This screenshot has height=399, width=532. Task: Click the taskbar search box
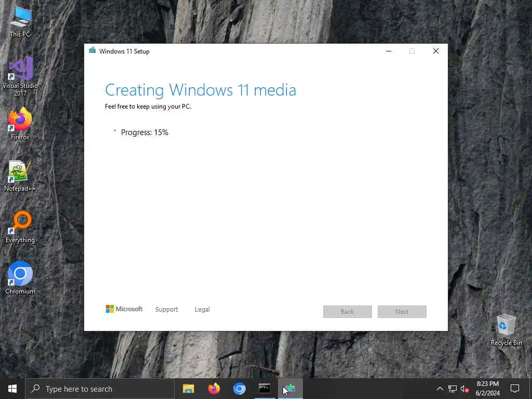coord(100,389)
